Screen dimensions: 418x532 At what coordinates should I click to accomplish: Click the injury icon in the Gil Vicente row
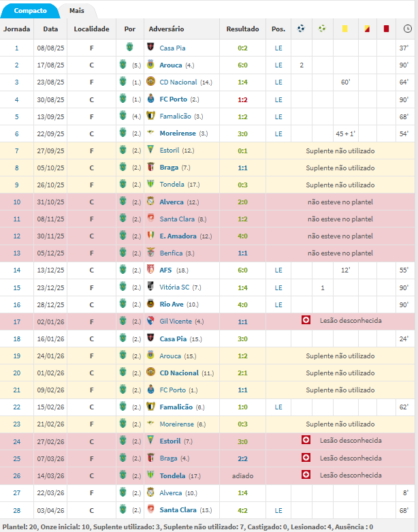[x=306, y=320]
